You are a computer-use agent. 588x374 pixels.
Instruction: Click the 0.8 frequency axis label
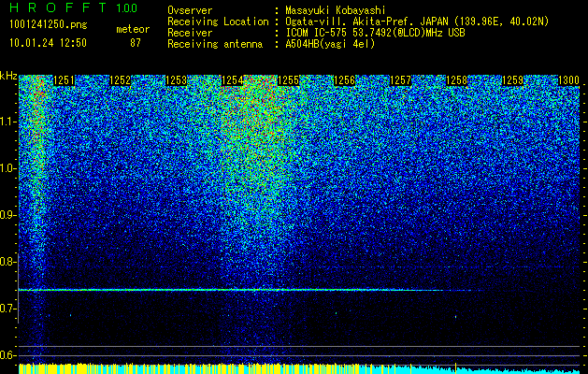point(7,262)
